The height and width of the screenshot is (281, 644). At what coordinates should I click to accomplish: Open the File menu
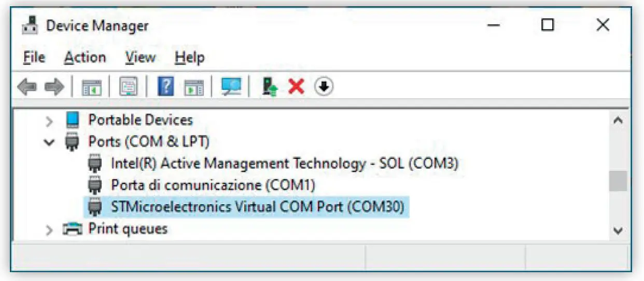point(34,57)
